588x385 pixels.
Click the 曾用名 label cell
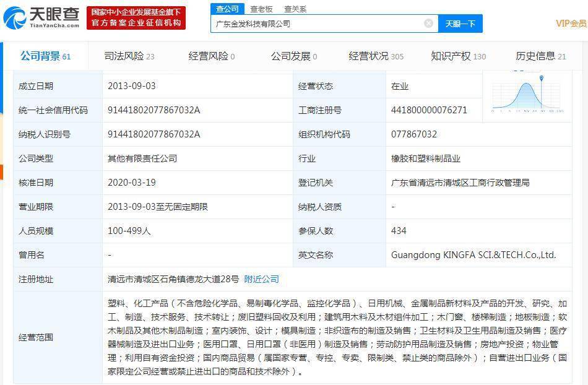click(x=58, y=255)
